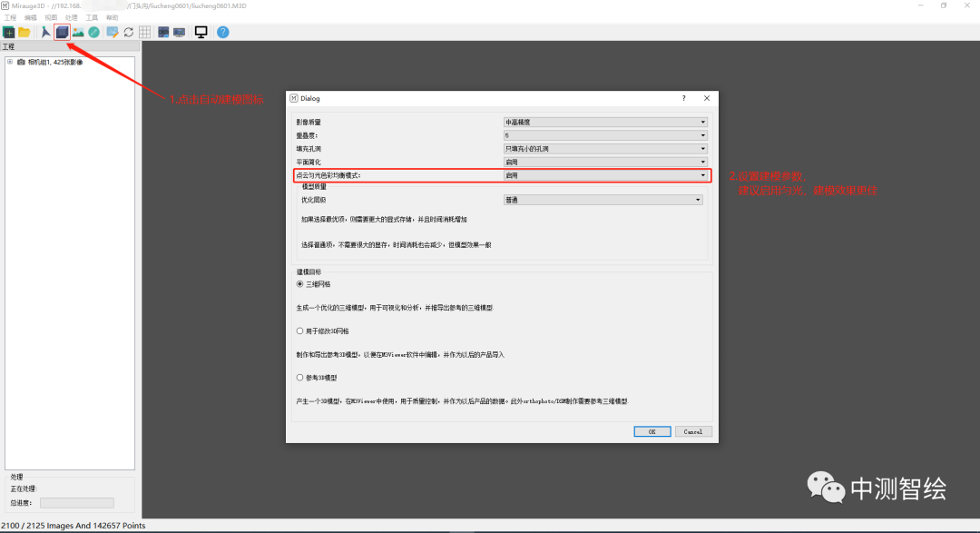Click the Cancel button in the dialog
This screenshot has width=980, height=533.
click(x=693, y=431)
